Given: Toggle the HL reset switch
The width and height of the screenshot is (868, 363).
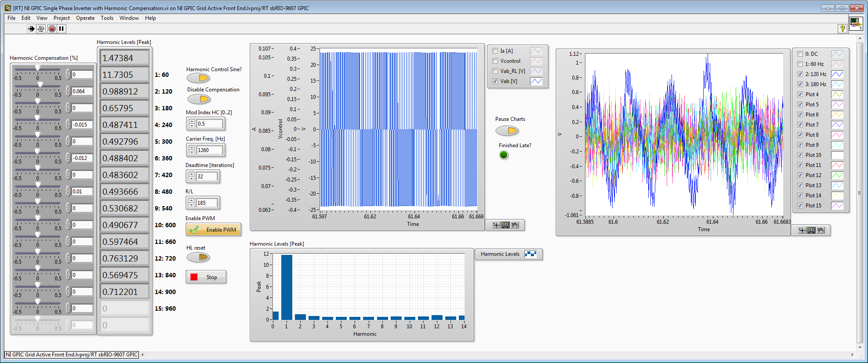Looking at the screenshot, I should pyautogui.click(x=198, y=257).
